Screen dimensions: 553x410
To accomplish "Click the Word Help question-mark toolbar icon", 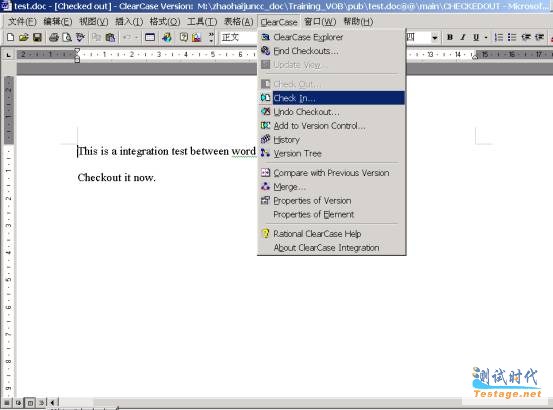I will pos(183,37).
